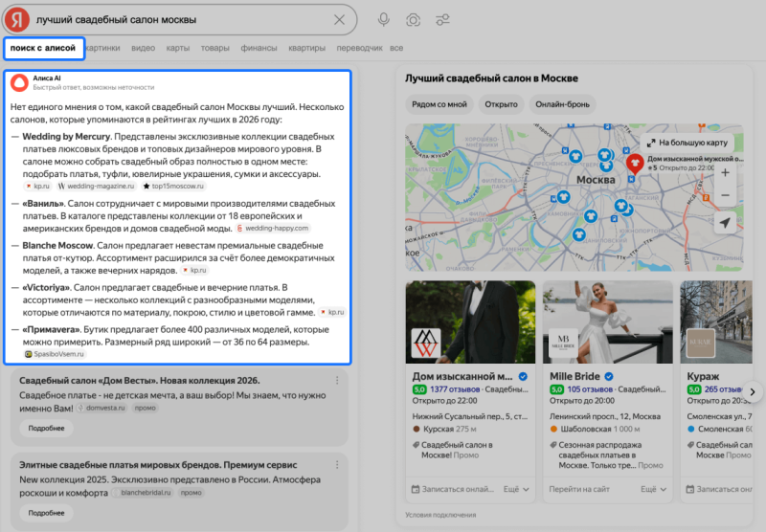Screen dimensions: 766x532
Task: Clear the search query with the X icon
Action: pos(340,19)
